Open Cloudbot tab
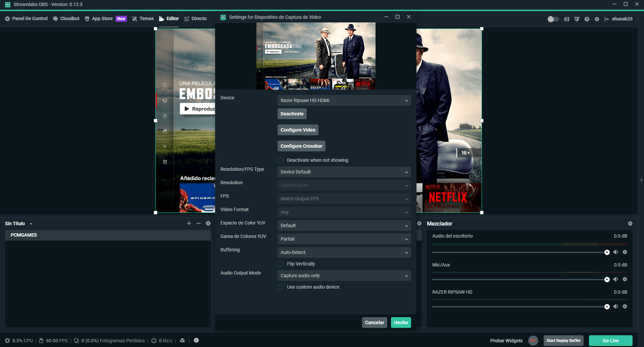Image resolution: width=644 pixels, height=347 pixels. [66, 18]
